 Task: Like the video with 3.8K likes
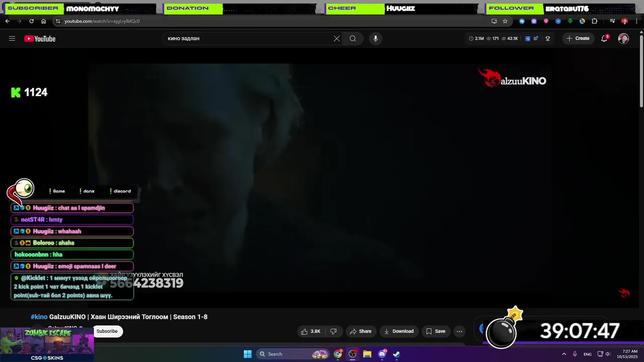coord(310,331)
